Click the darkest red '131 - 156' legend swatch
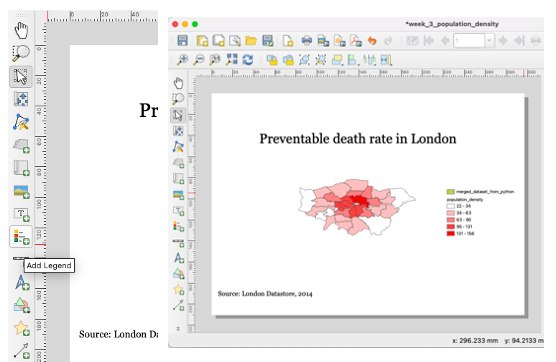Viewport: 556px width, 362px height. coord(450,233)
